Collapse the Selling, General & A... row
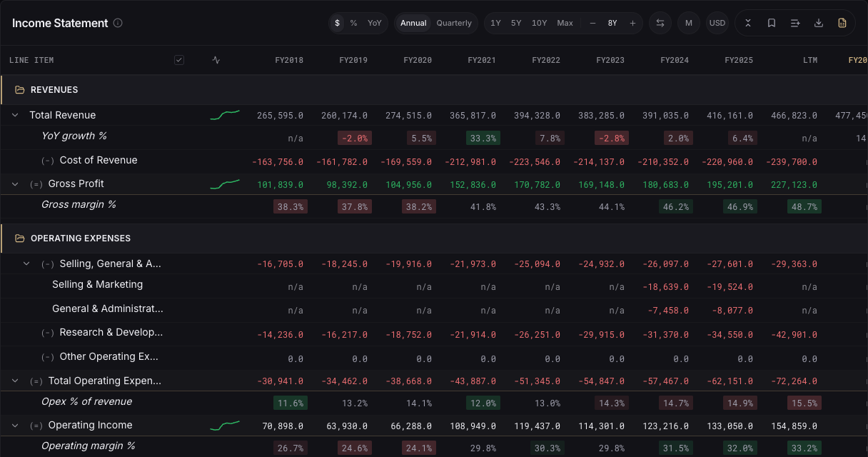This screenshot has width=868, height=457. click(27, 264)
